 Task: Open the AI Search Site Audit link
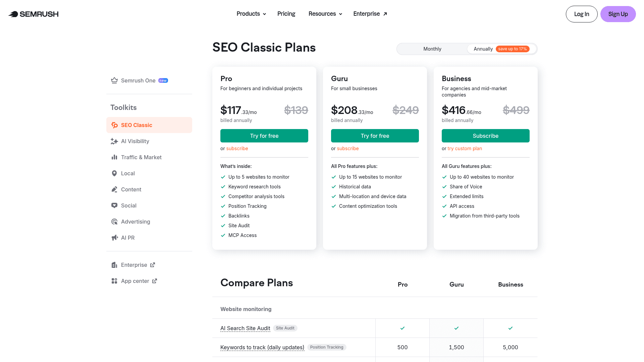click(x=245, y=328)
